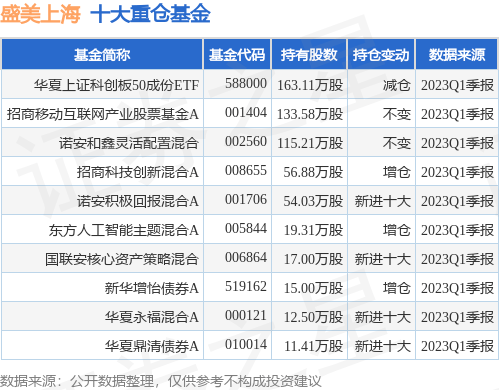Click the 基金简称 column header
Screen dimensions: 499x390
[102, 55]
